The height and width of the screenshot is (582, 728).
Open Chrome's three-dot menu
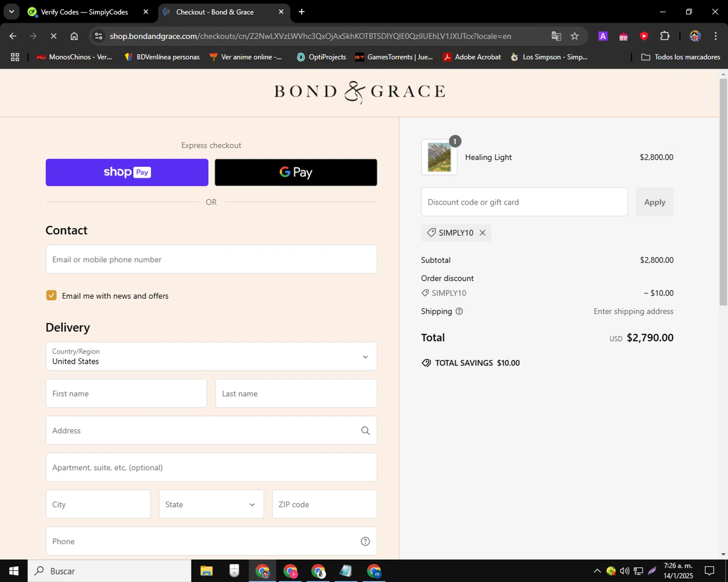point(715,36)
